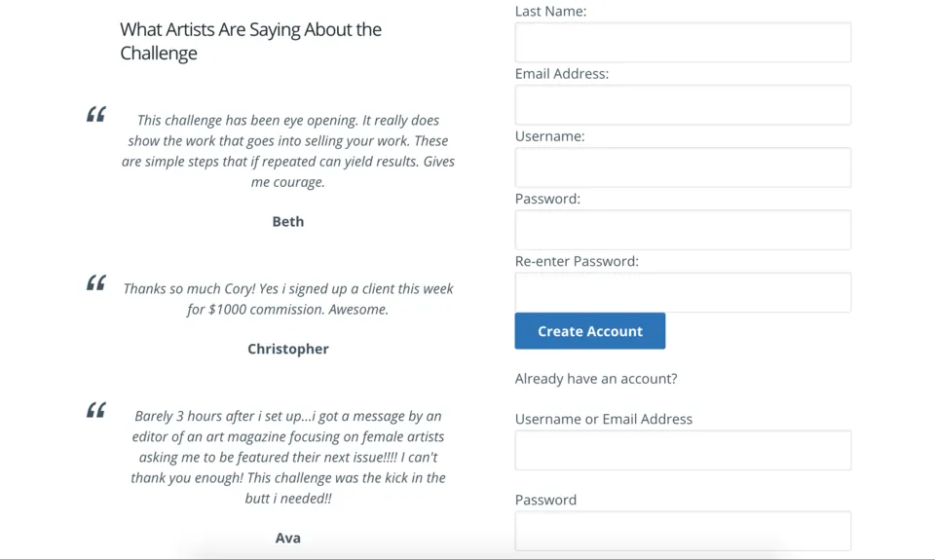The image size is (935, 560).
Task: Click the "What Artists Are Saying" heading
Action: (x=250, y=41)
